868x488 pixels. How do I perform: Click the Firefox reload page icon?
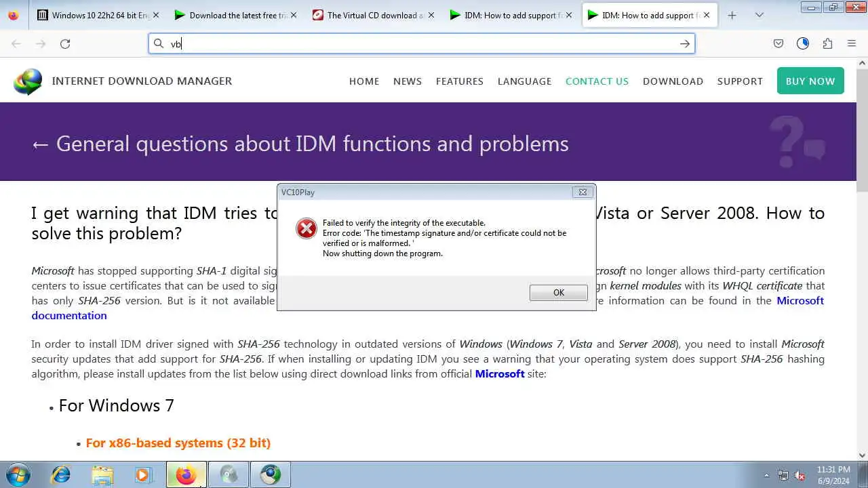tap(65, 43)
